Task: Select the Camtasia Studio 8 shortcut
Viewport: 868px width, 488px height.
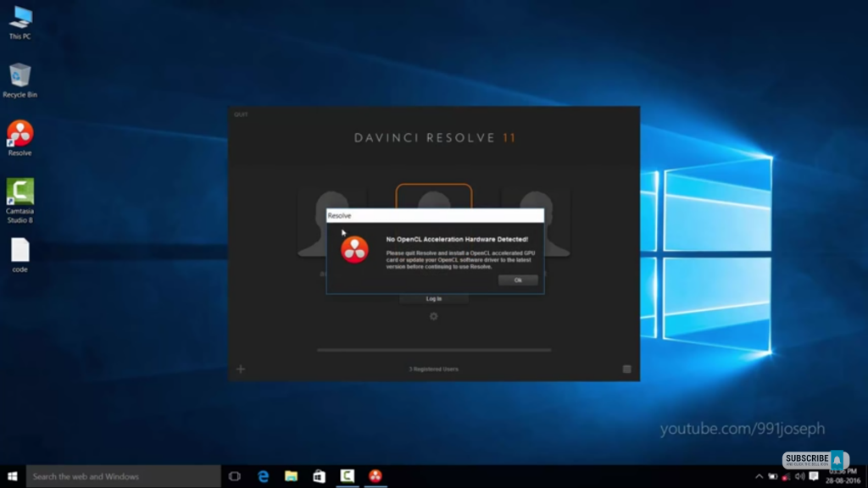Action: 20,200
